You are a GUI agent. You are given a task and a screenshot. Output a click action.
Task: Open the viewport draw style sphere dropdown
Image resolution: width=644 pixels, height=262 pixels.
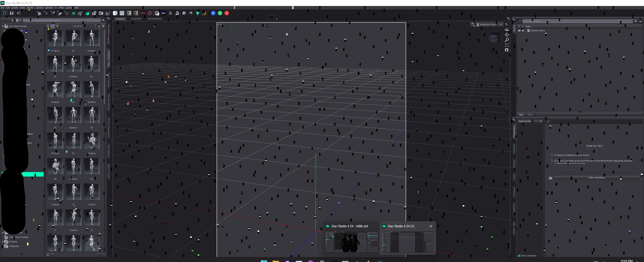[472, 25]
